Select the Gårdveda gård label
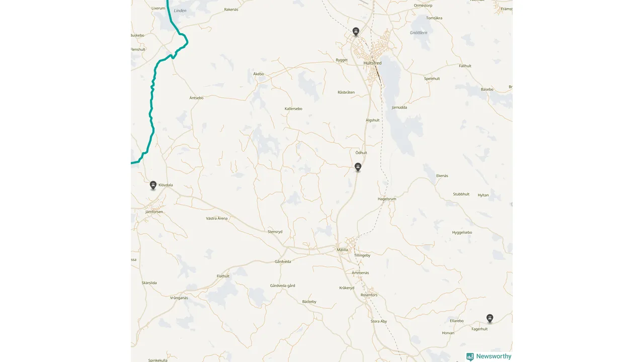Image resolution: width=644 pixels, height=362 pixels. tap(283, 286)
